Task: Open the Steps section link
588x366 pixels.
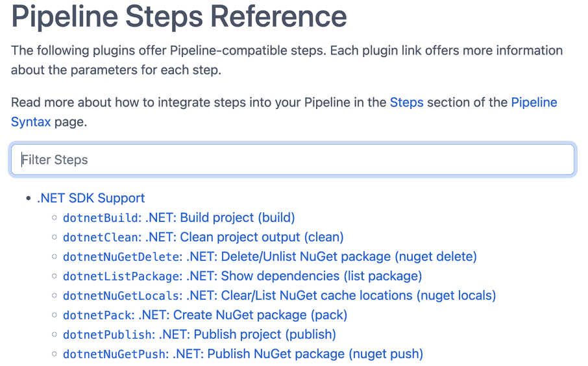Action: pos(406,103)
